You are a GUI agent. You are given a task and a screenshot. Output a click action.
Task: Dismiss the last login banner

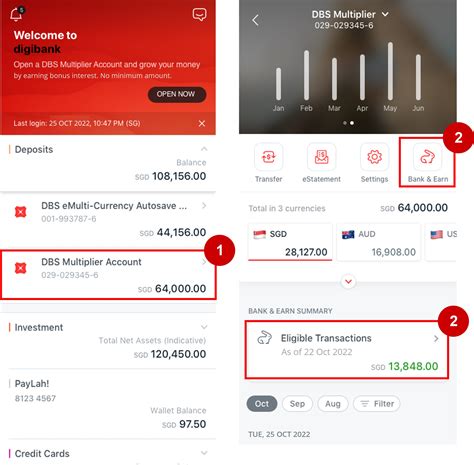tap(202, 124)
